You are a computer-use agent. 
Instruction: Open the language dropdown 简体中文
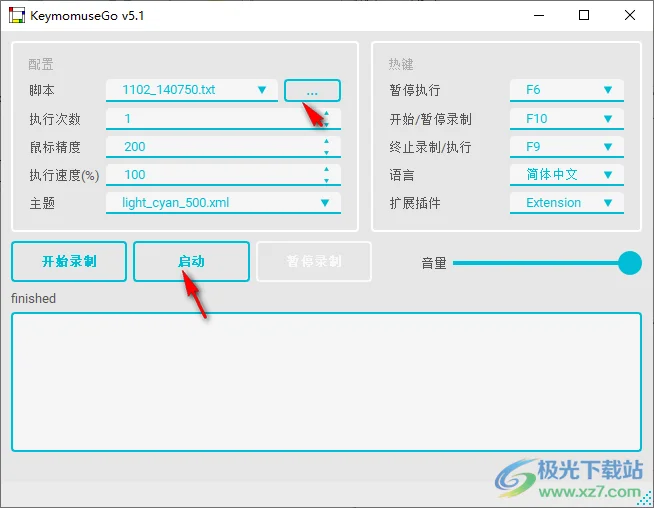click(x=567, y=175)
